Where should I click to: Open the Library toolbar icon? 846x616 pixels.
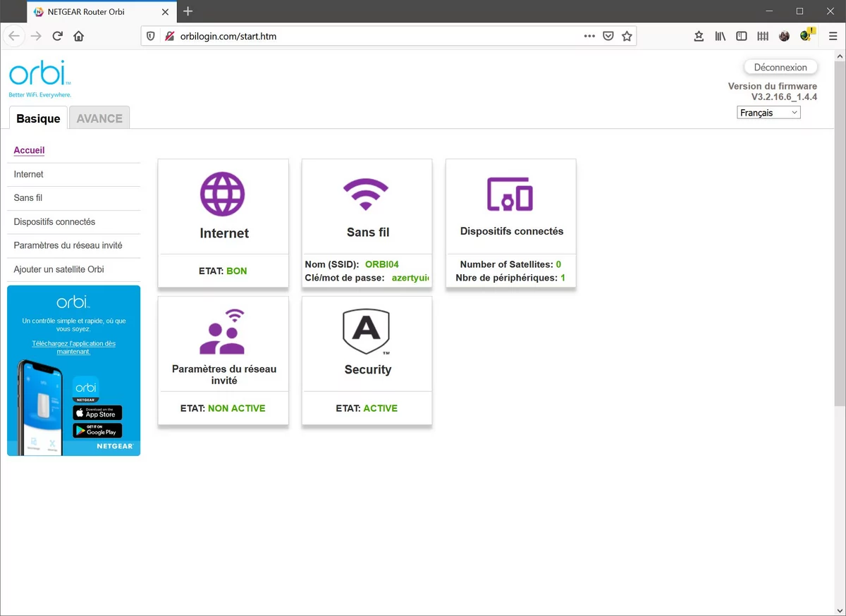(720, 36)
